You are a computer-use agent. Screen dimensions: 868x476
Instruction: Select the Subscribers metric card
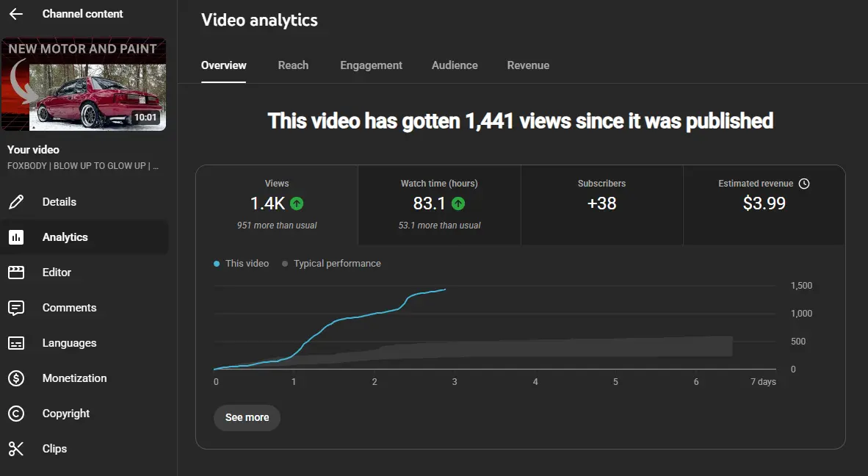pyautogui.click(x=601, y=205)
